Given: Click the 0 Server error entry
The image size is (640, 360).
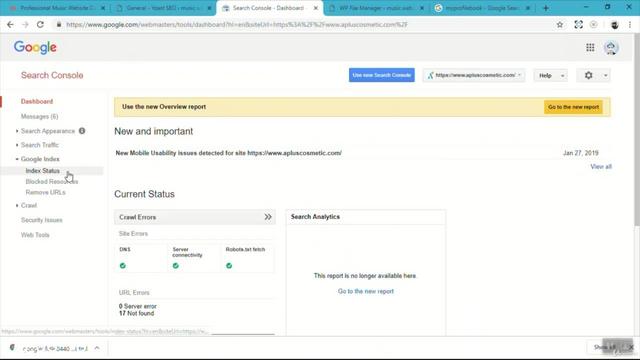Looking at the screenshot, I should coord(138,306).
